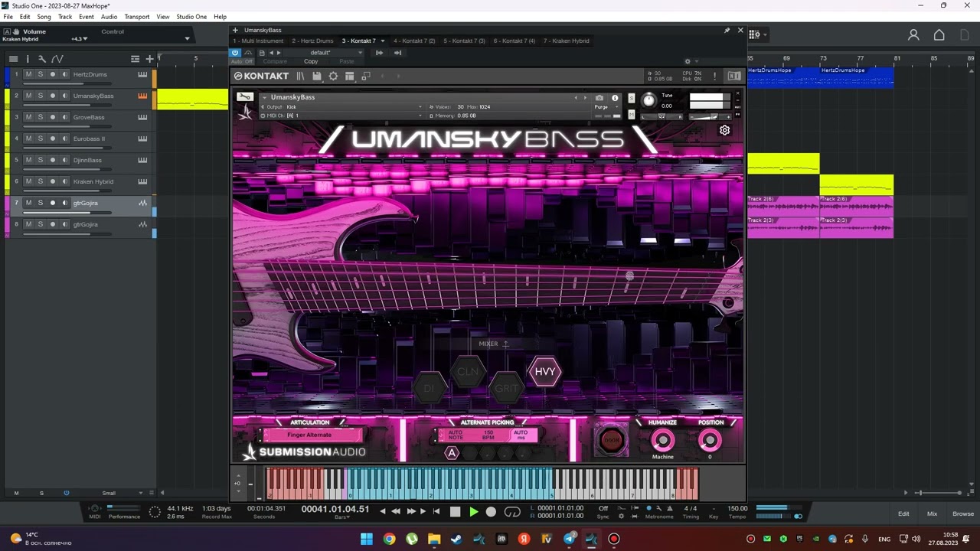Image resolution: width=980 pixels, height=551 pixels.
Task: Click fast forward button in transport
Action: click(411, 512)
